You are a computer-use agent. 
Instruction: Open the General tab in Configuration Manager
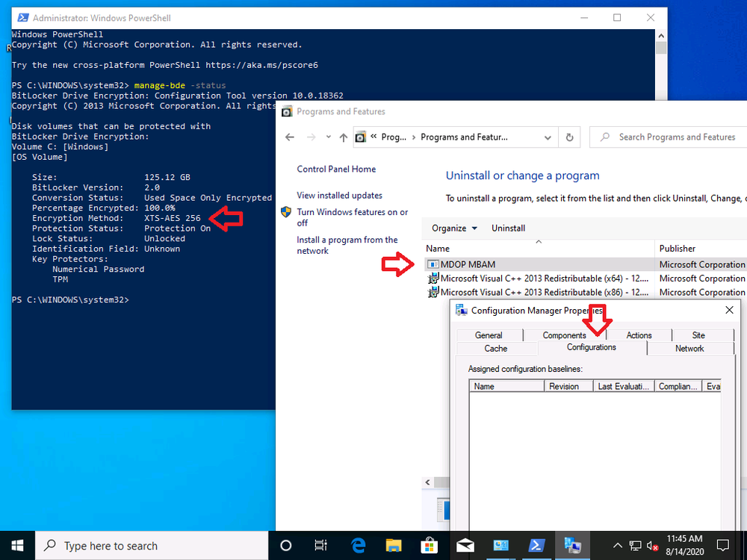pos(489,335)
